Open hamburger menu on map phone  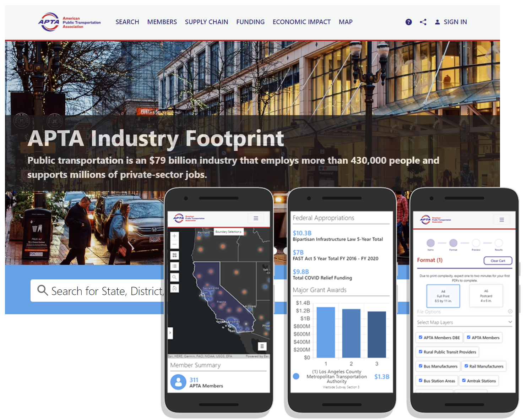point(256,218)
